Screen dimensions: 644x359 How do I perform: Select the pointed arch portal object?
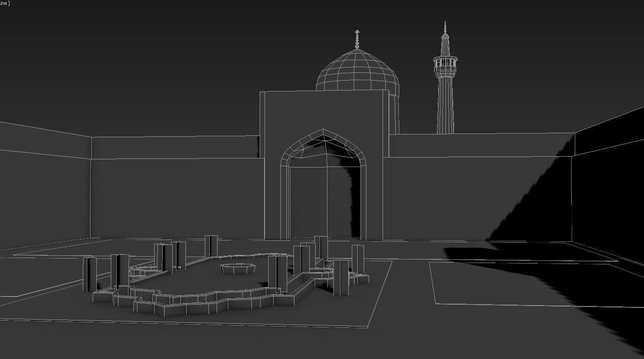pyautogui.click(x=323, y=184)
